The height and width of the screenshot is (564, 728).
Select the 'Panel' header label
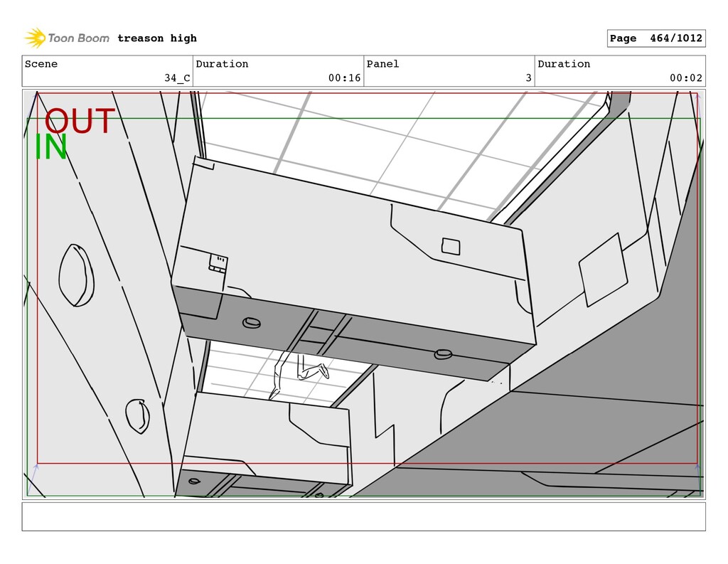pyautogui.click(x=382, y=64)
